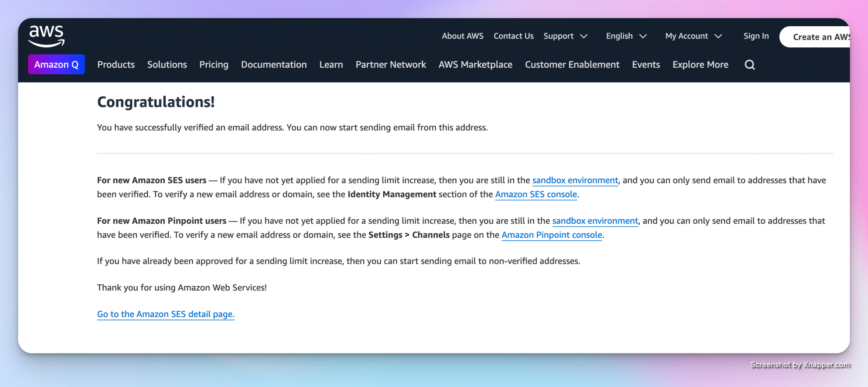Go to the Amazon SES detail page
Screen dimensions: 868x387
[x=165, y=314]
